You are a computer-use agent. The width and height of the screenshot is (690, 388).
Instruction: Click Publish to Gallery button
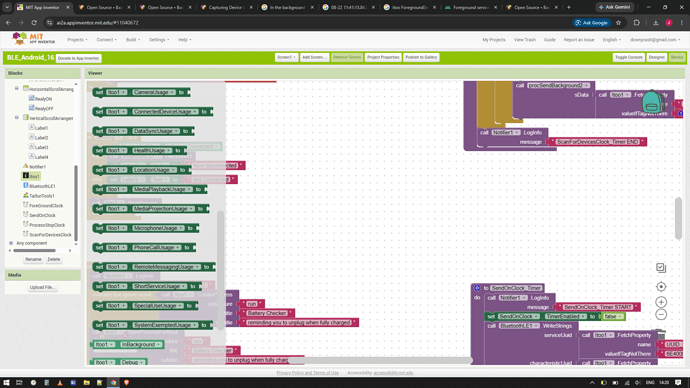421,57
